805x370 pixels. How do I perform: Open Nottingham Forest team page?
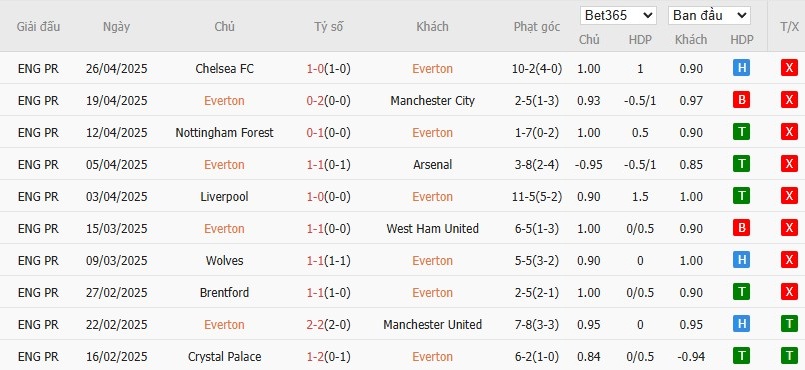(x=224, y=132)
